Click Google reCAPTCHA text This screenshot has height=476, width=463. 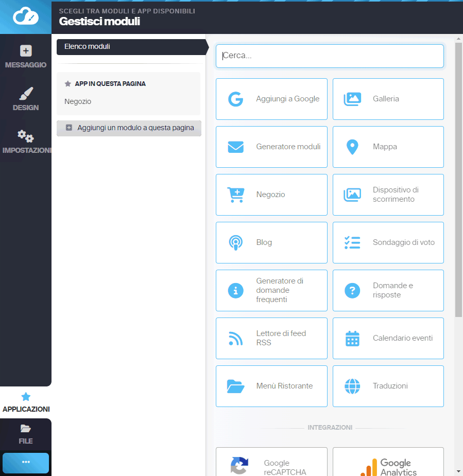click(x=285, y=467)
